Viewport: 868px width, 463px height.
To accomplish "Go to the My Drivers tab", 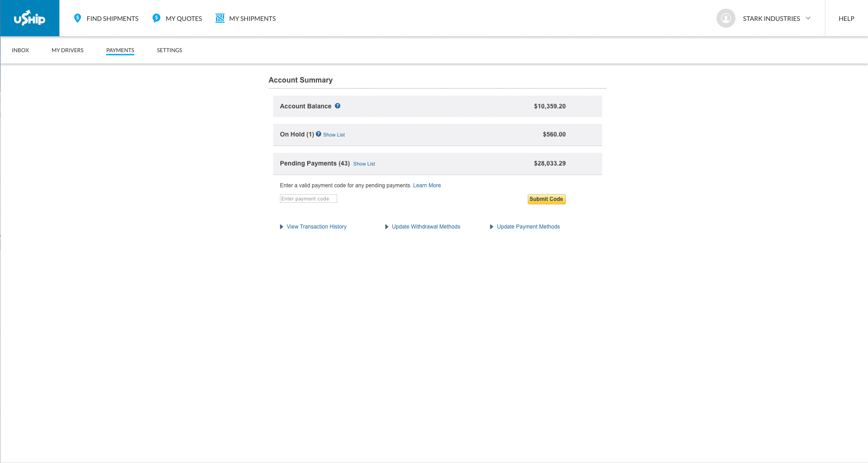I will click(68, 50).
